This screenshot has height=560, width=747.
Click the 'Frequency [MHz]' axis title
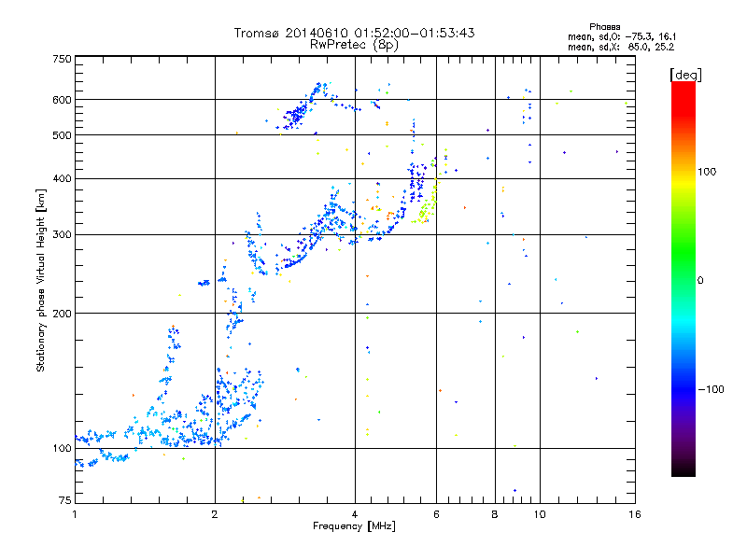click(354, 526)
